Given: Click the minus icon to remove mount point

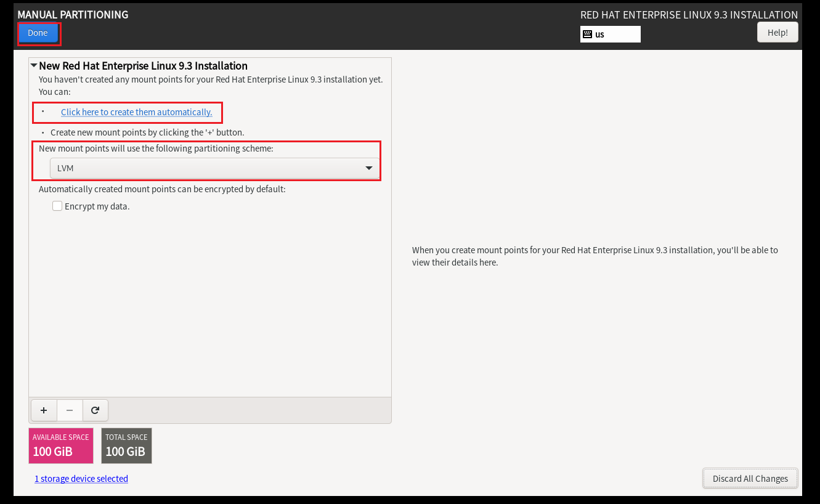Looking at the screenshot, I should coord(70,410).
